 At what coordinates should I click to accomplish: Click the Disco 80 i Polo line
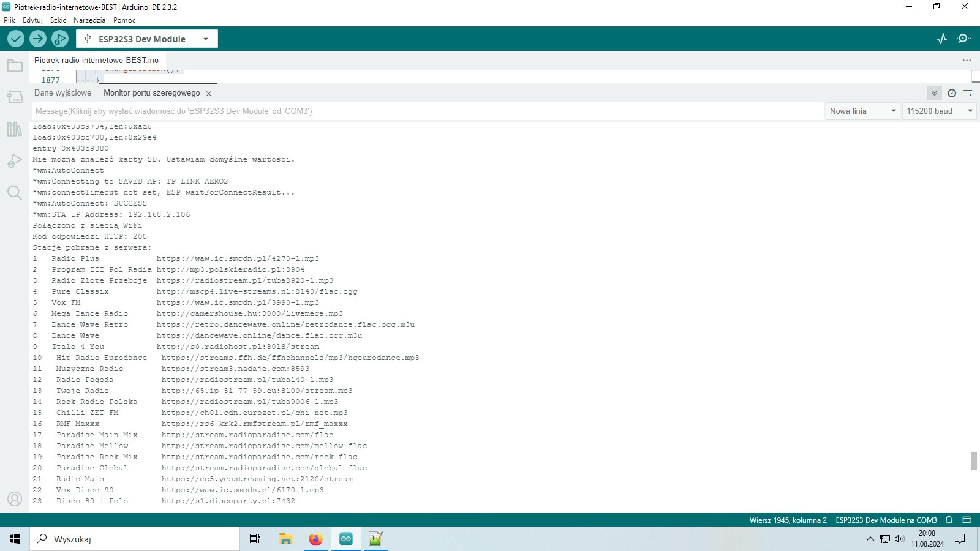coord(164,501)
